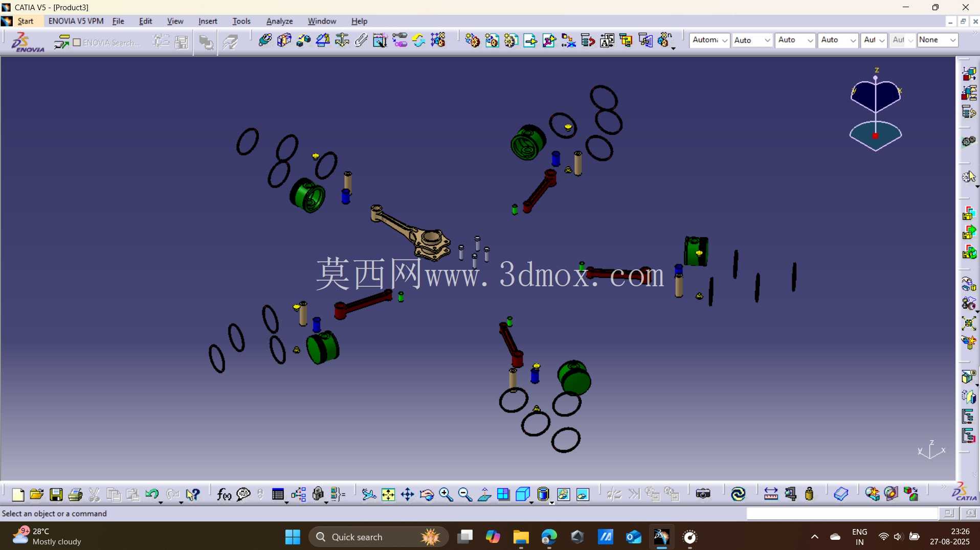Open the View menu
980x550 pixels.
(175, 21)
